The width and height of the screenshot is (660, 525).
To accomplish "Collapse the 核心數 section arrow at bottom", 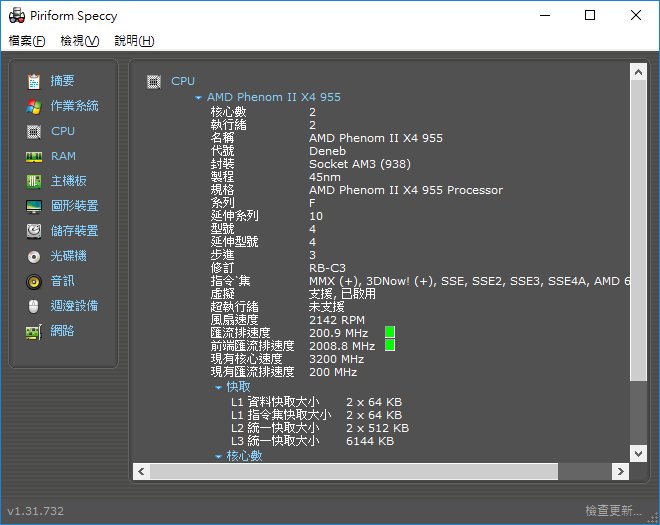I will pyautogui.click(x=218, y=456).
